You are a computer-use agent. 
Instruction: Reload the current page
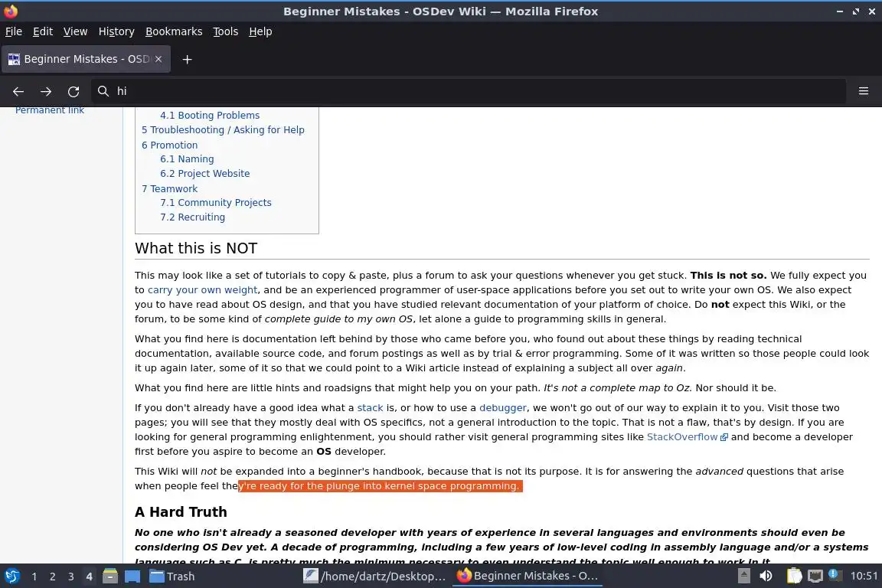coord(73,91)
